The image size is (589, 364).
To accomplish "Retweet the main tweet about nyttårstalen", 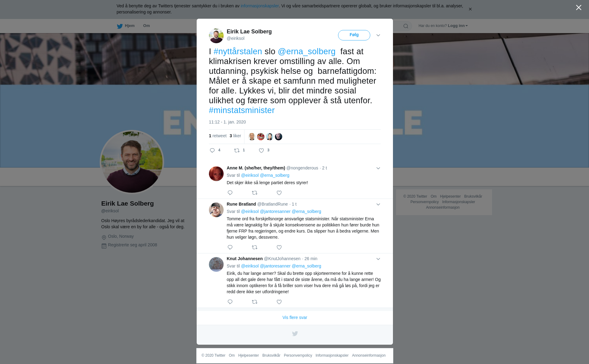I will click(x=237, y=150).
